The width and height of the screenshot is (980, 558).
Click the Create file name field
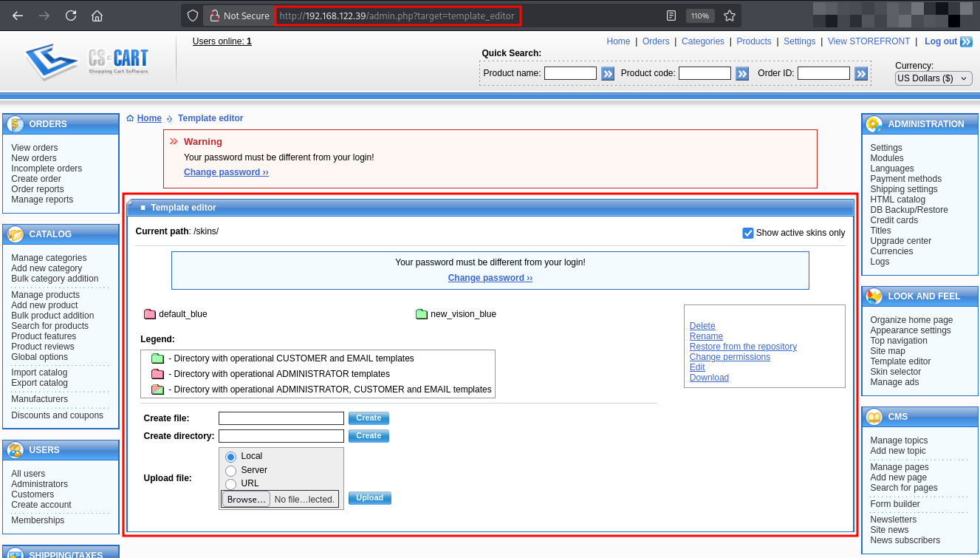pos(281,418)
